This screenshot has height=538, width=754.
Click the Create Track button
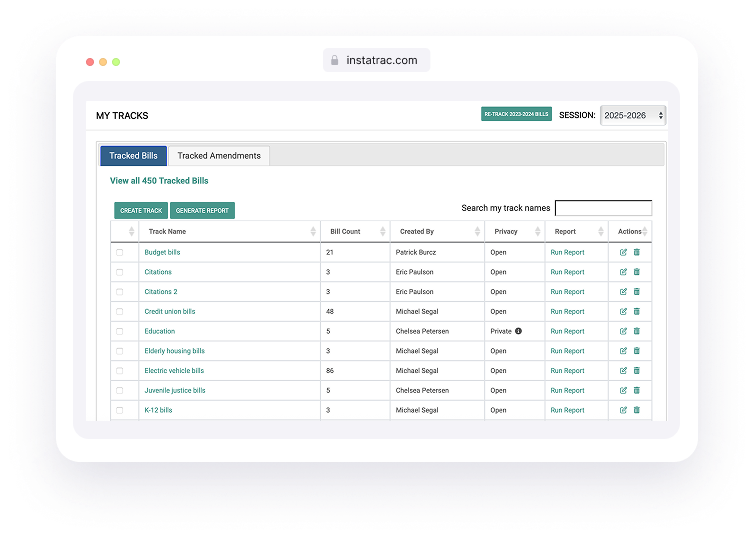(141, 211)
